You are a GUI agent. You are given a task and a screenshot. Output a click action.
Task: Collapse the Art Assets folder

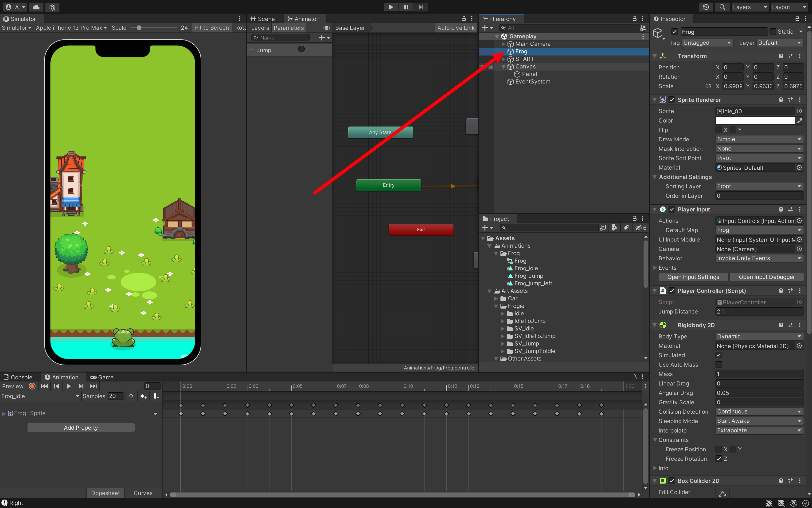[x=489, y=291]
